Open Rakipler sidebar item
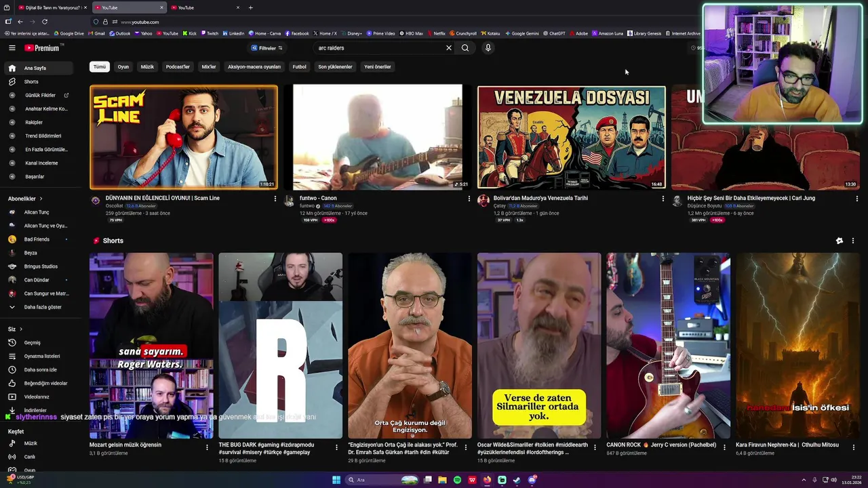This screenshot has width=868, height=488. coord(38,123)
